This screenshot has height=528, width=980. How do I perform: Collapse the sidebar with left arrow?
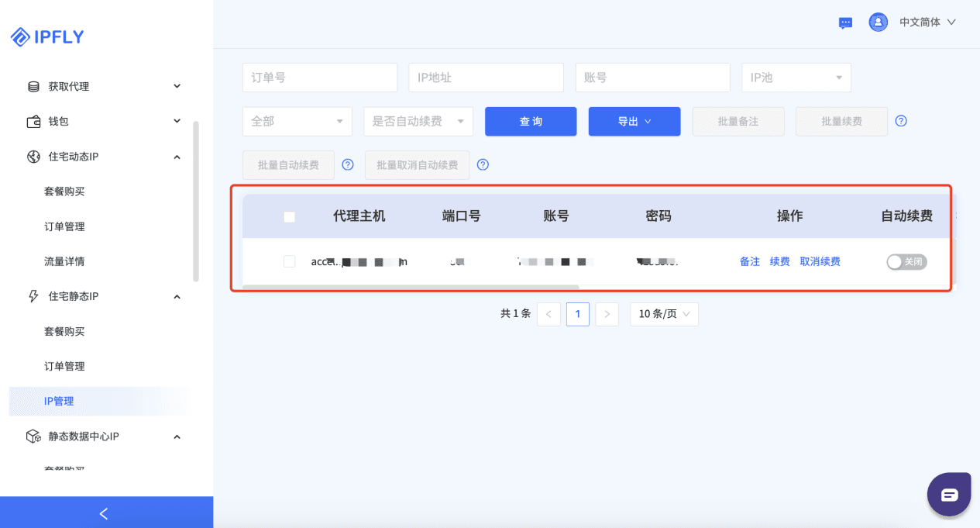point(104,513)
